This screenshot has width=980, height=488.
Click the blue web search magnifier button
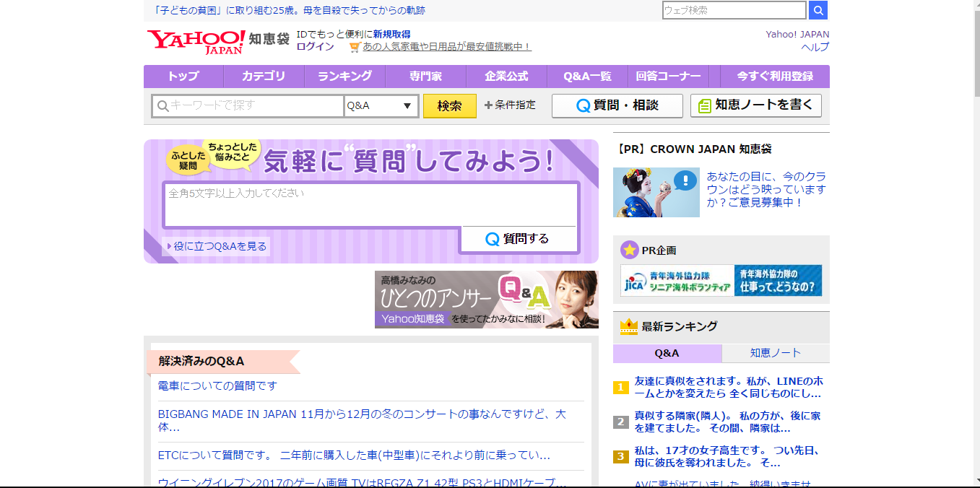818,10
